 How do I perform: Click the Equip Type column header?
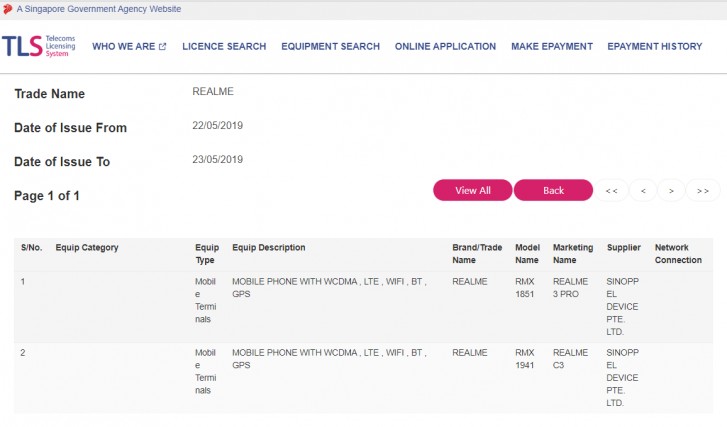(207, 254)
